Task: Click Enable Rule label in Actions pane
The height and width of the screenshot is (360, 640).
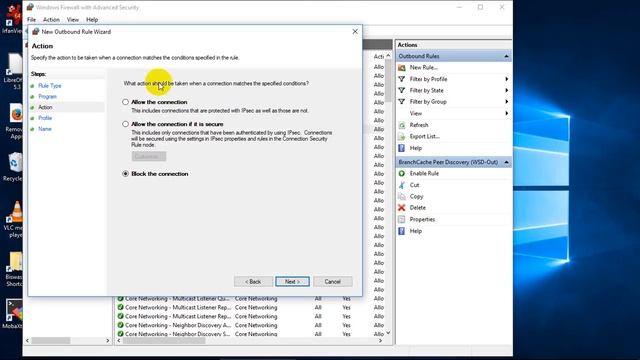Action: 424,173
